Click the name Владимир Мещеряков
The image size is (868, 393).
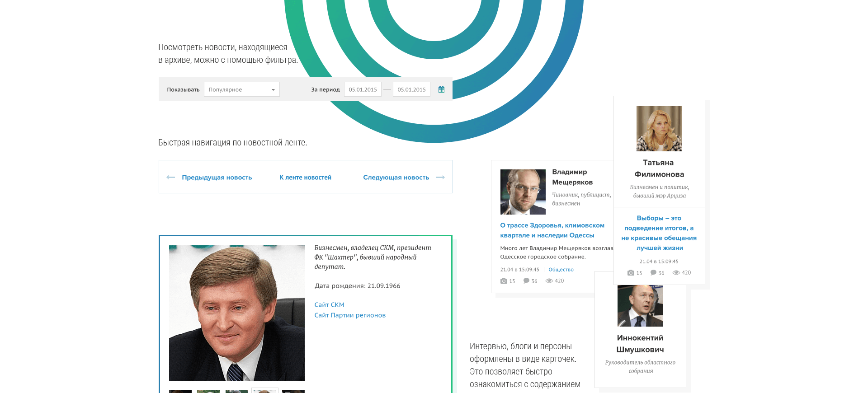tap(572, 177)
